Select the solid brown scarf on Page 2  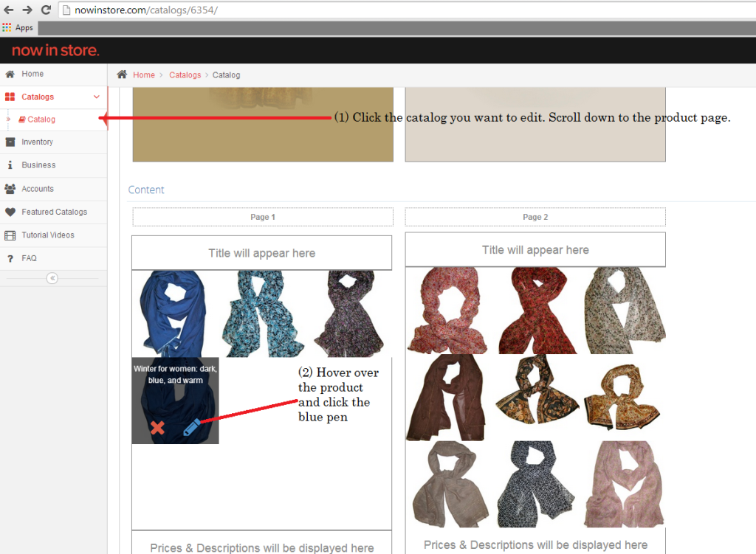[446, 398]
